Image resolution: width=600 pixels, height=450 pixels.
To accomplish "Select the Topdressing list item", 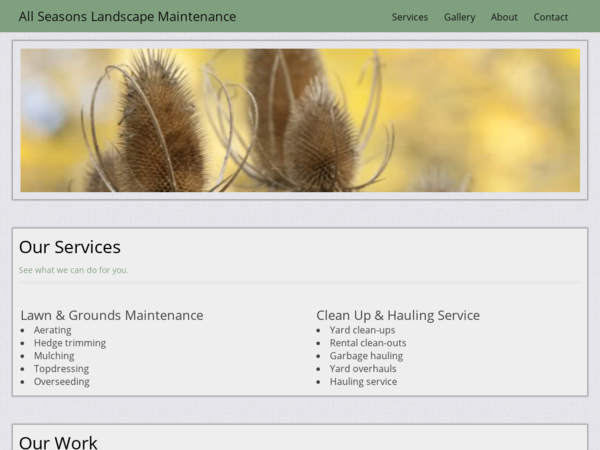I will point(61,369).
